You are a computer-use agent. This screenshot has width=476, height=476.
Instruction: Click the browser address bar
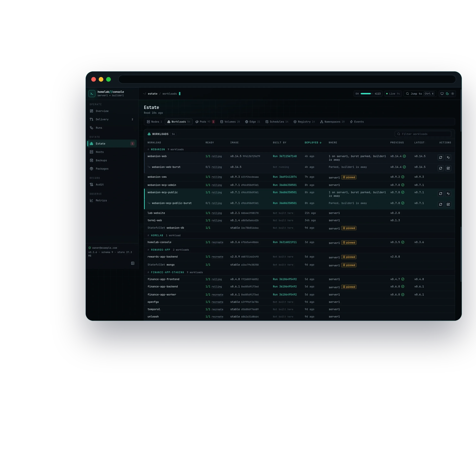287,79
